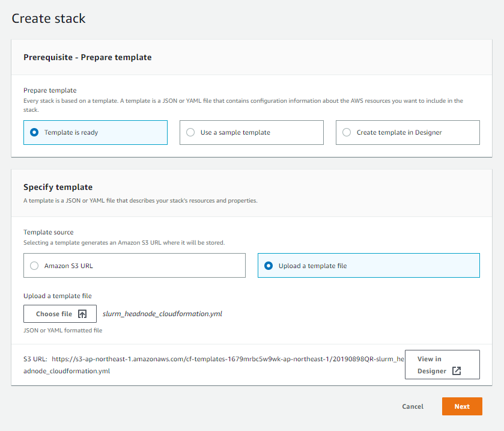
Task: Click the highlighted Template is ready option card
Action: 95,132
